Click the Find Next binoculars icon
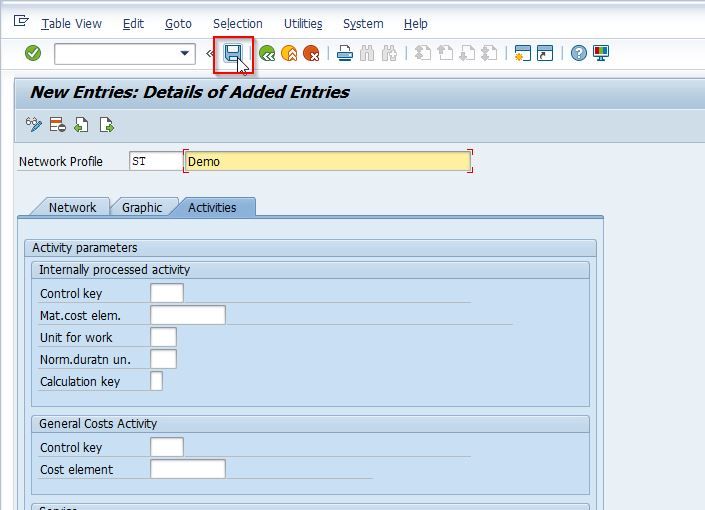 click(x=389, y=54)
